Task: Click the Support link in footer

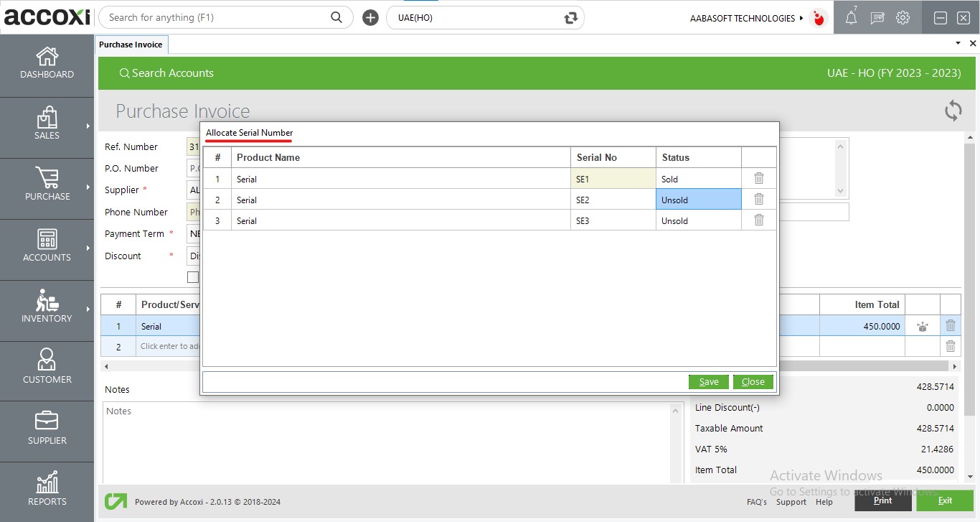Action: click(791, 502)
